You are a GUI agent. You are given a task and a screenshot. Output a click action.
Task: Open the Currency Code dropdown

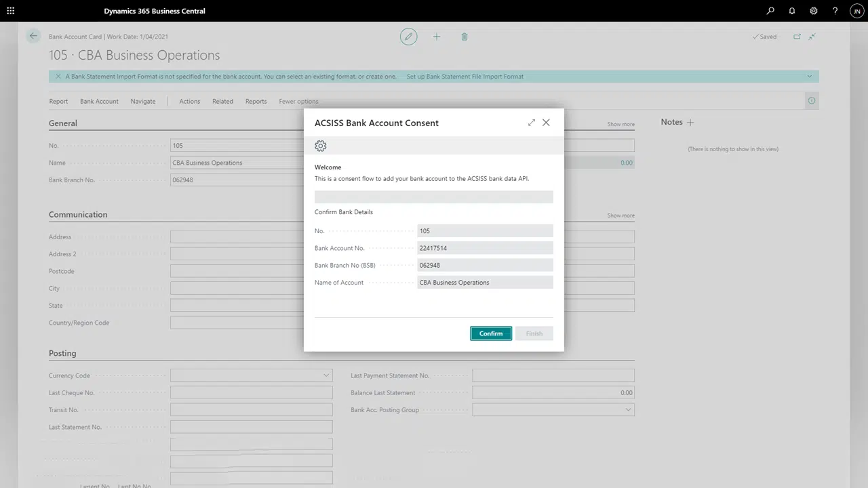pyautogui.click(x=326, y=375)
